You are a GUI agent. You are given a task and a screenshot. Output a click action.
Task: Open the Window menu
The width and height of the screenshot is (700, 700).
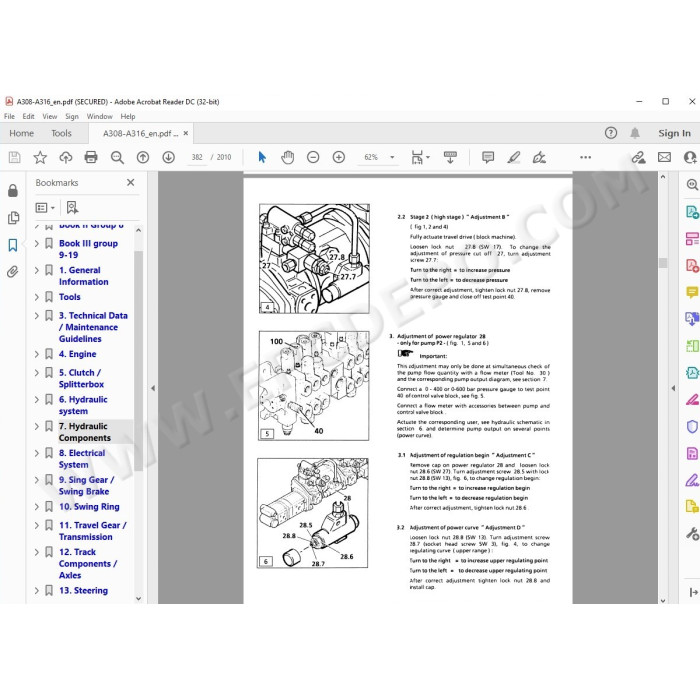coord(100,117)
